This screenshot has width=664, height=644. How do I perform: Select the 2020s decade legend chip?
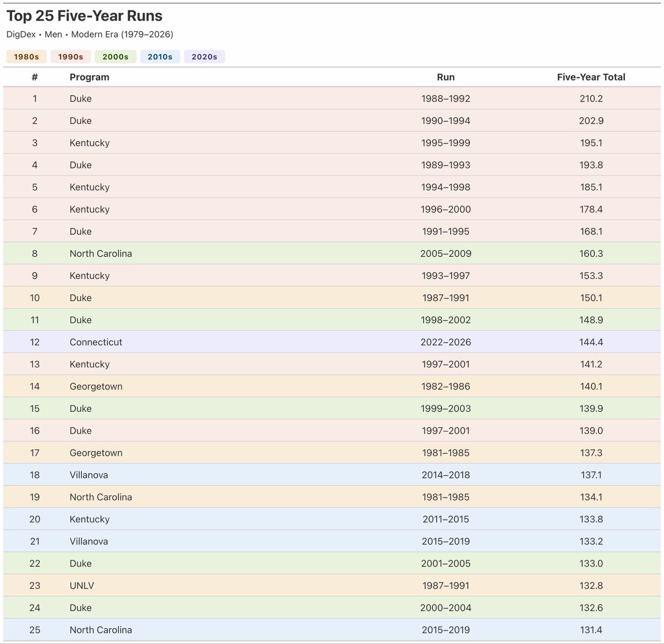tap(204, 56)
